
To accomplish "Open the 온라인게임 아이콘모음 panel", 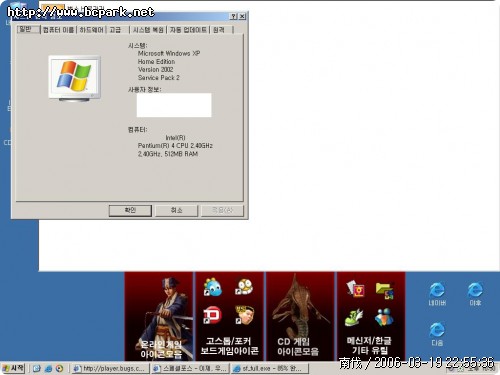I will tap(159, 316).
